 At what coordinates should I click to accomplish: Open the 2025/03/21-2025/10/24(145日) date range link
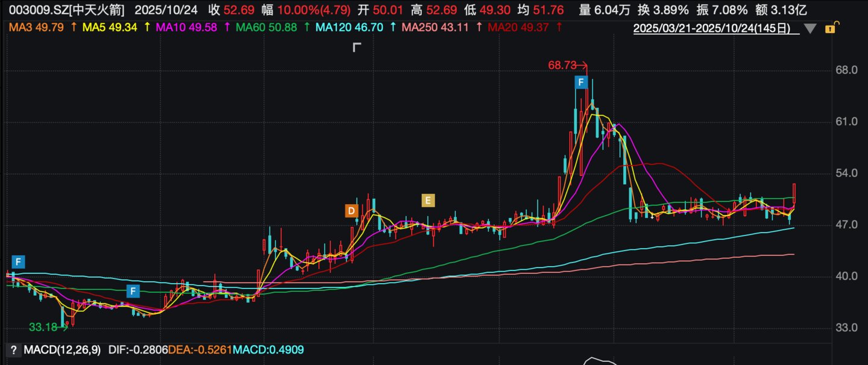[x=711, y=28]
